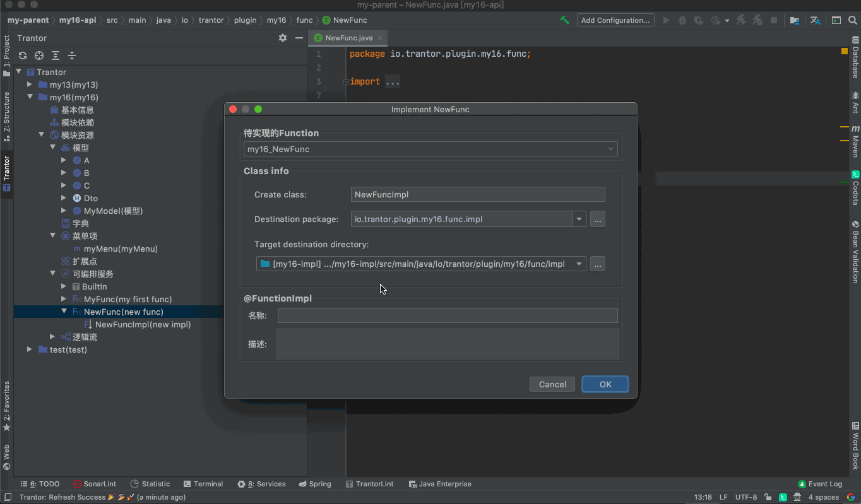The height and width of the screenshot is (504, 861).
Task: Open the 2: Favorites tool window
Action: tap(6, 406)
